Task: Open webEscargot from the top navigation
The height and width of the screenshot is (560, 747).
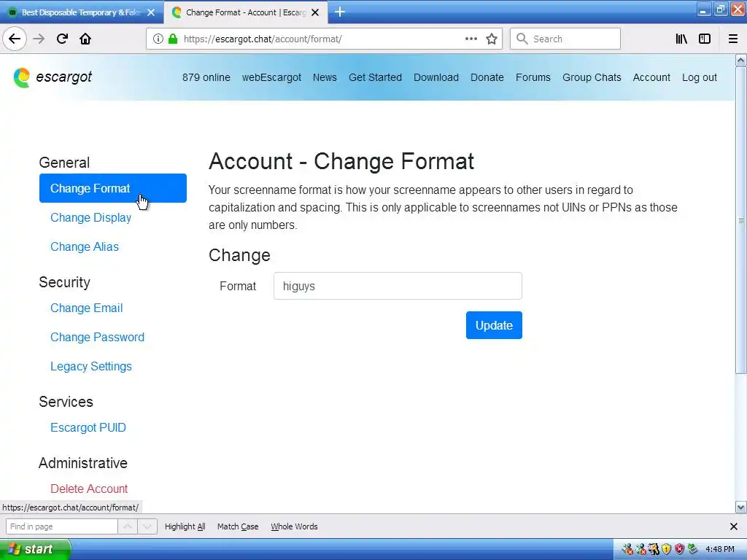Action: [x=271, y=77]
